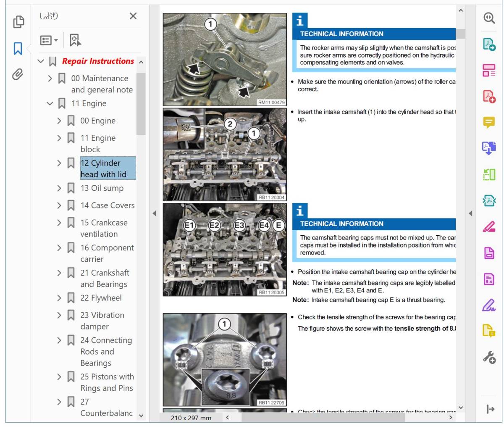Open the attachments paperclip panel
The width and height of the screenshot is (504, 429).
tap(18, 74)
